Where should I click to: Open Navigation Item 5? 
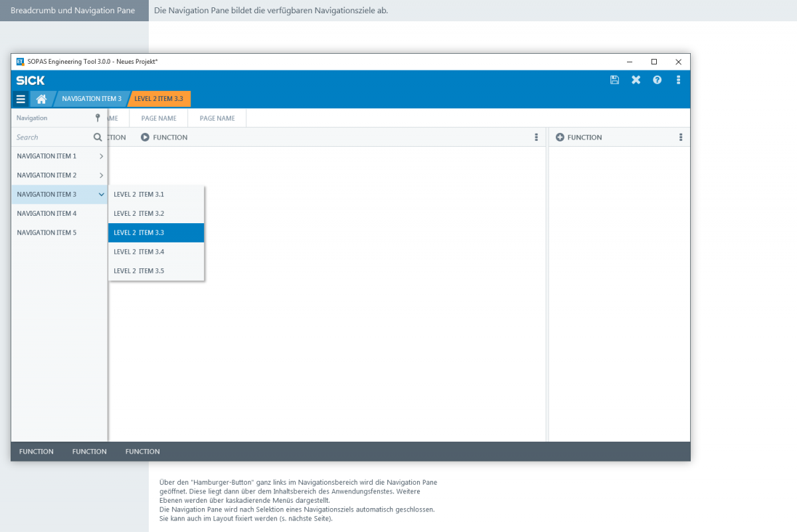pyautogui.click(x=46, y=232)
